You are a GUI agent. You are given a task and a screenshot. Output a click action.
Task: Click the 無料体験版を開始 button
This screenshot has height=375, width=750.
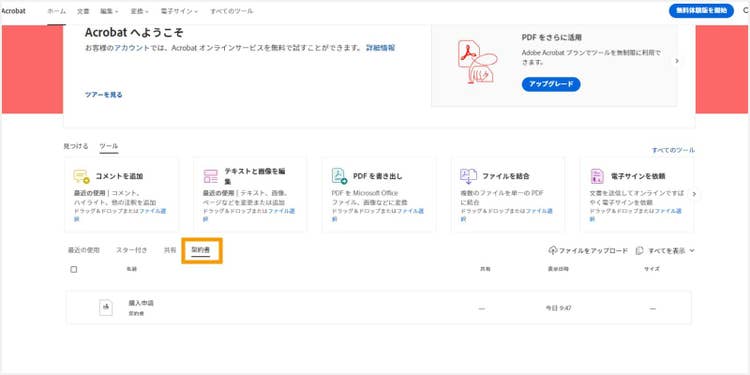point(701,11)
